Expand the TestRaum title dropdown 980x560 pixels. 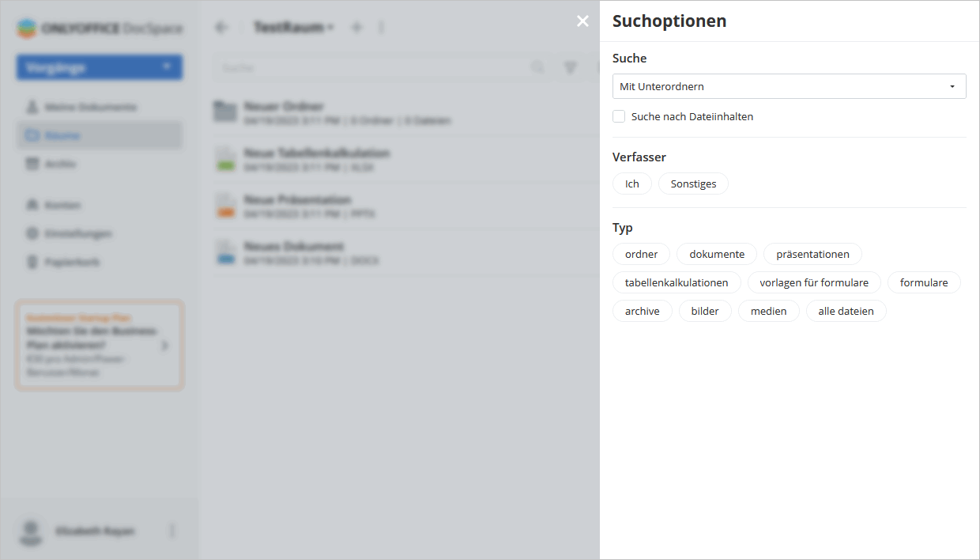pyautogui.click(x=330, y=28)
